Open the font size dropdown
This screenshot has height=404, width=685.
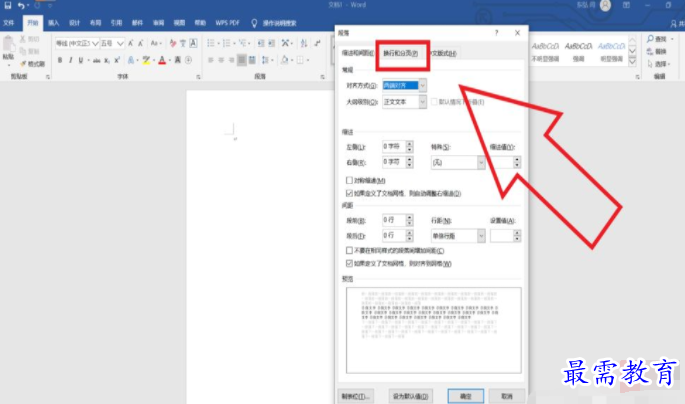click(120, 43)
